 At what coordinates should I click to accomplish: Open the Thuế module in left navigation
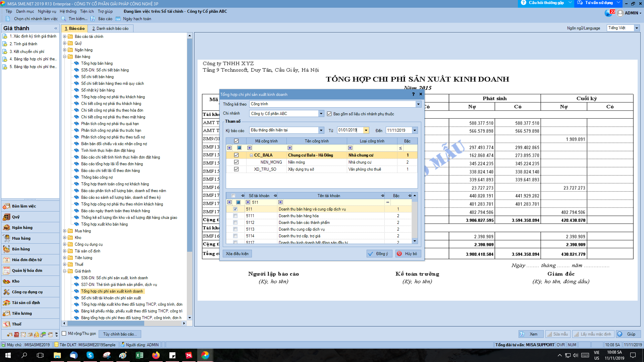click(30, 324)
